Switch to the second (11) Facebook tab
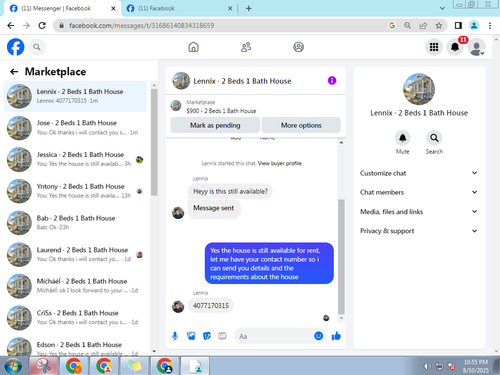This screenshot has width=500, height=375. (x=178, y=8)
